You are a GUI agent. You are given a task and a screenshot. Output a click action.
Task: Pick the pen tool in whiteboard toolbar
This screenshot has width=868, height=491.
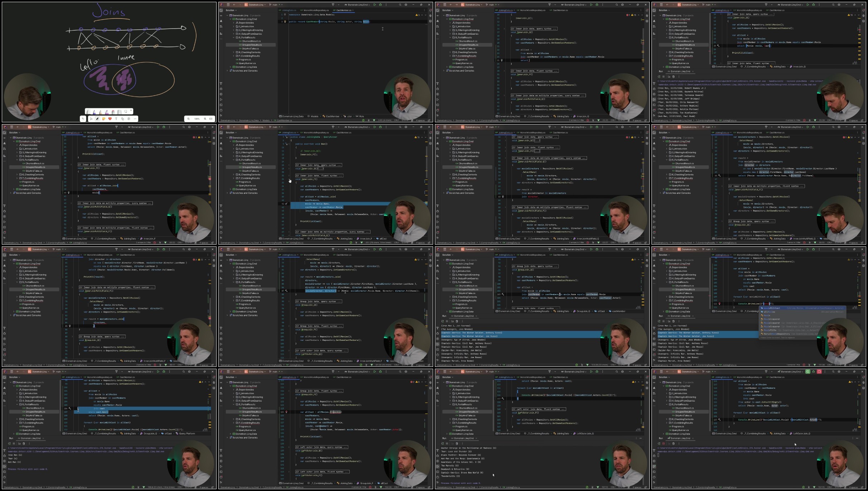pyautogui.click(x=97, y=119)
